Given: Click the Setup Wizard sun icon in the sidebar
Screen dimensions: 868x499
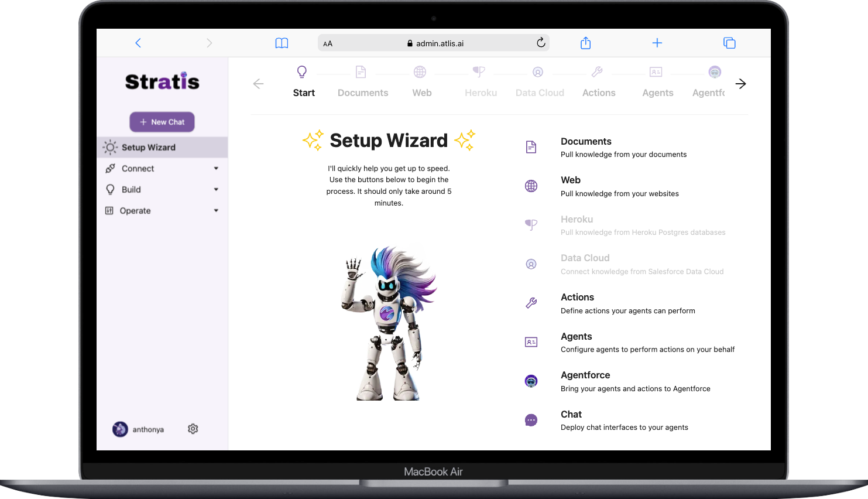Looking at the screenshot, I should tap(110, 147).
